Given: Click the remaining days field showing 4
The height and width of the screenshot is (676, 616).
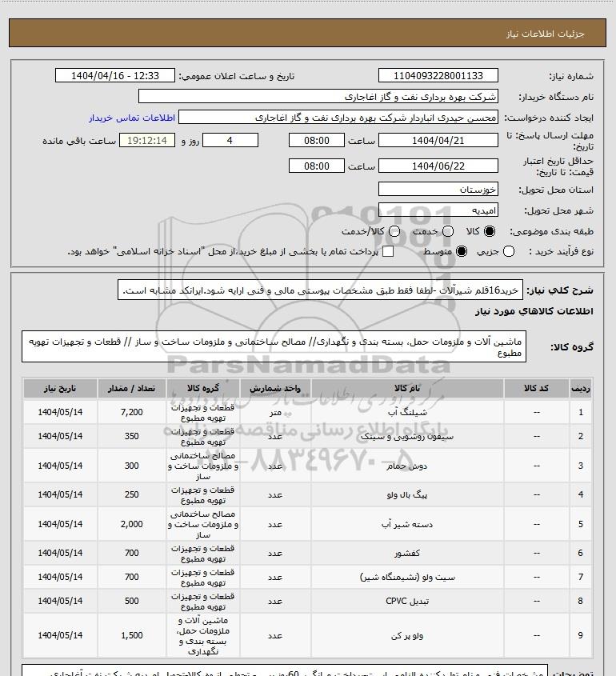Looking at the screenshot, I should click(x=230, y=141).
